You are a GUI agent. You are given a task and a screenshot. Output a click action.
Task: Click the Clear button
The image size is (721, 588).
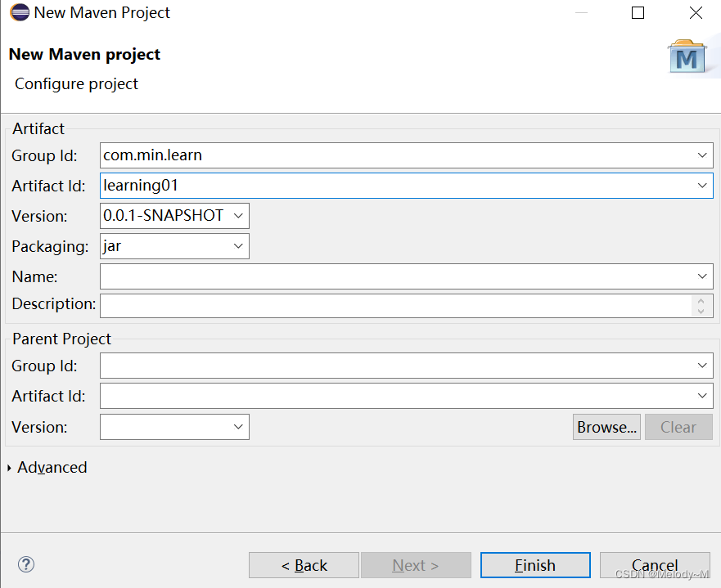tap(678, 427)
